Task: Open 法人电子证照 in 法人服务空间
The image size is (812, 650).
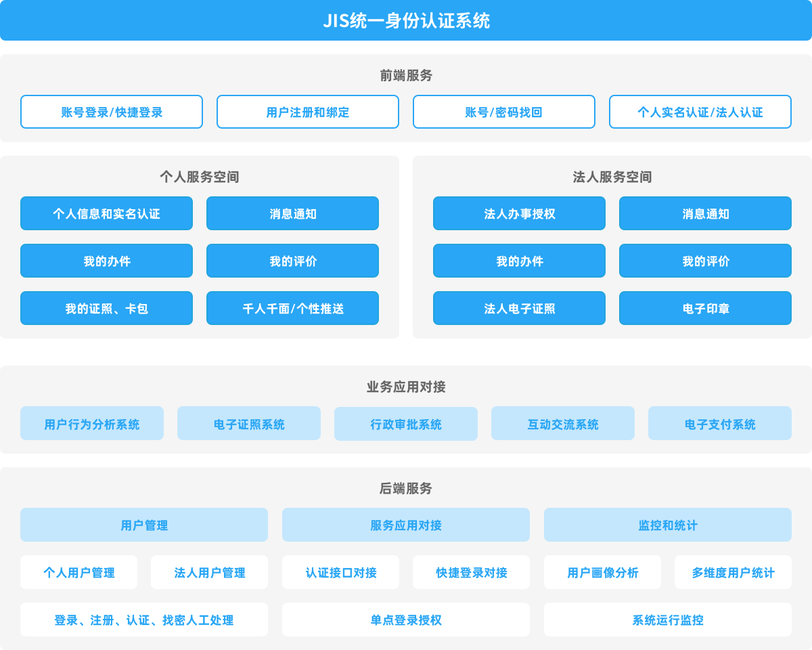Action: coord(519,308)
